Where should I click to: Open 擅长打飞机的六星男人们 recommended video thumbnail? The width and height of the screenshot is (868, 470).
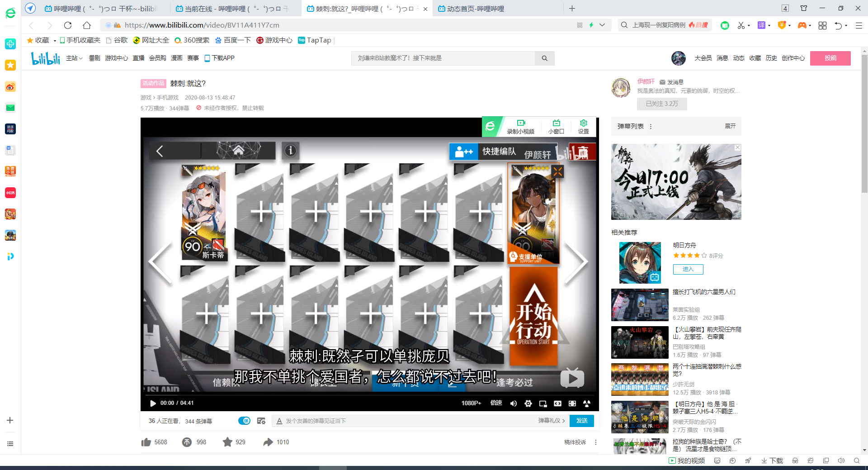click(x=640, y=305)
